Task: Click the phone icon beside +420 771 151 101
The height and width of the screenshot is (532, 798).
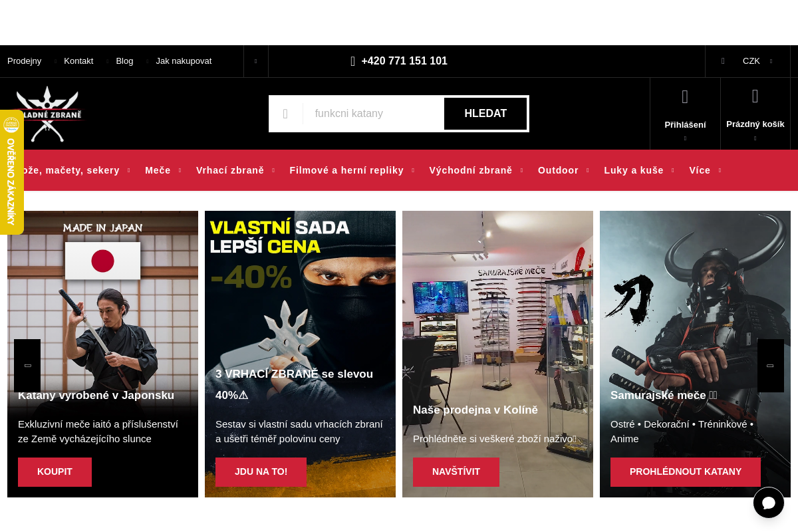Action: click(x=353, y=61)
